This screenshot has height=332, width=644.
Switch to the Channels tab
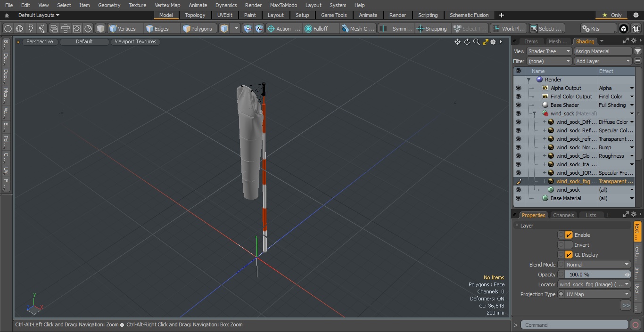point(563,215)
